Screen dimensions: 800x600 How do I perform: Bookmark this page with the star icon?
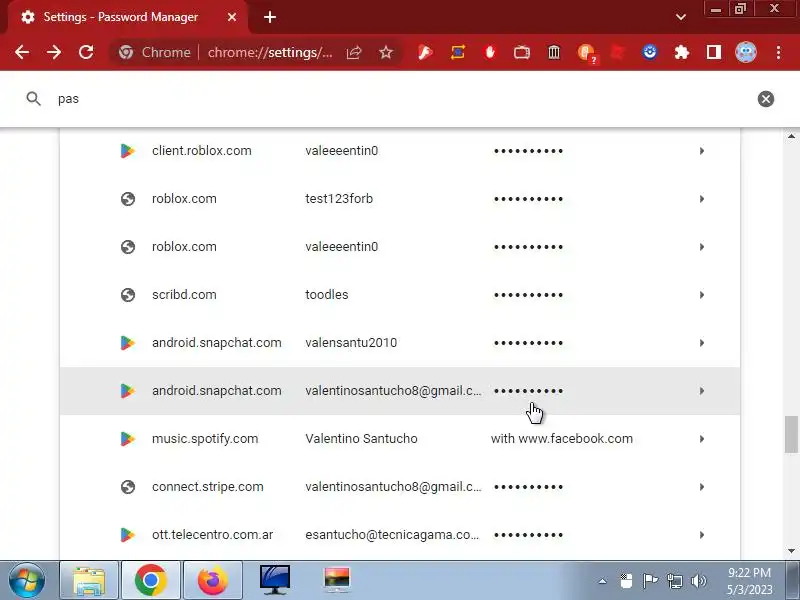386,52
